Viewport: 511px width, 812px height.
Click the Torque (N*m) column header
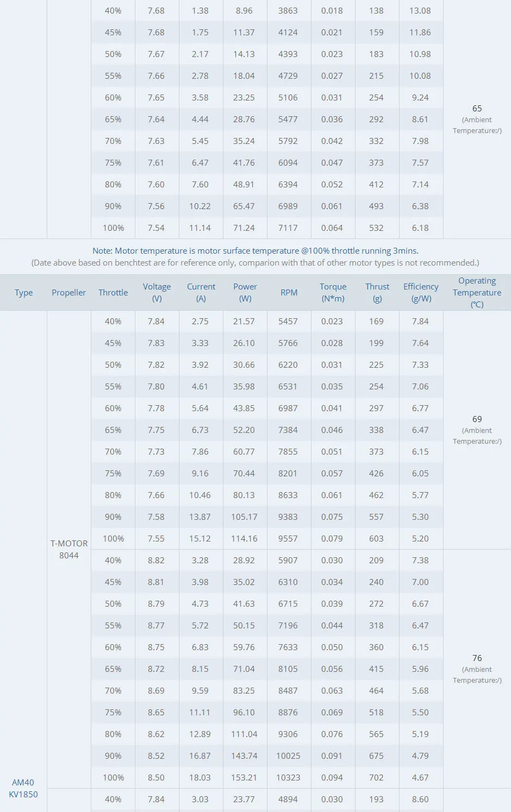click(333, 293)
